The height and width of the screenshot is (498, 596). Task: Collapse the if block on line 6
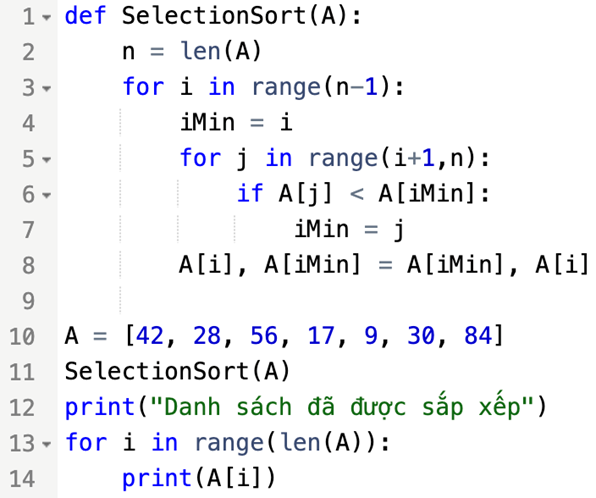click(x=46, y=195)
